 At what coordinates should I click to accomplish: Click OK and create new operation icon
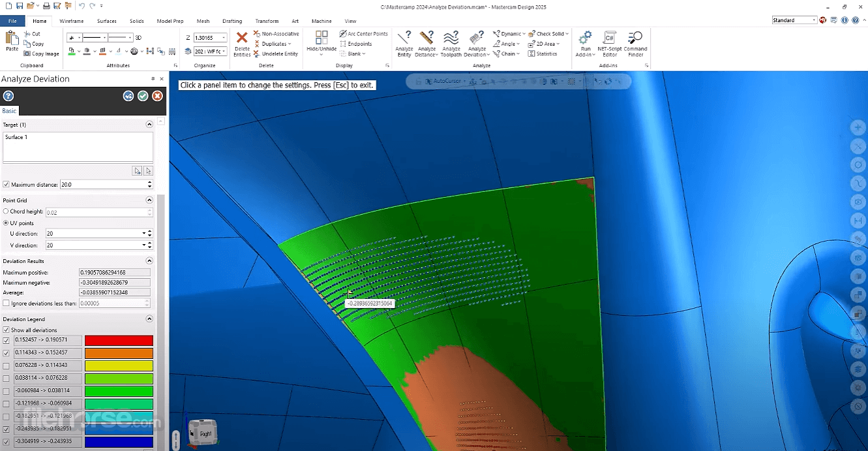click(128, 96)
